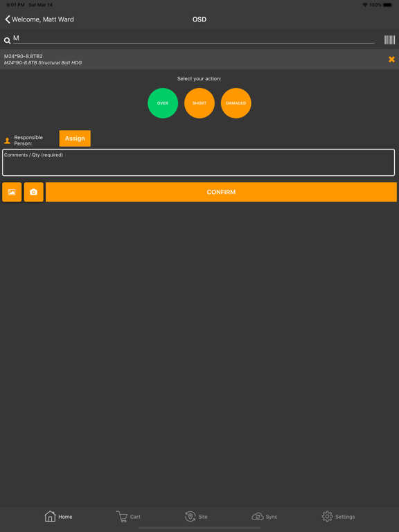Open the camera capture button
399x532 pixels.
click(33, 192)
